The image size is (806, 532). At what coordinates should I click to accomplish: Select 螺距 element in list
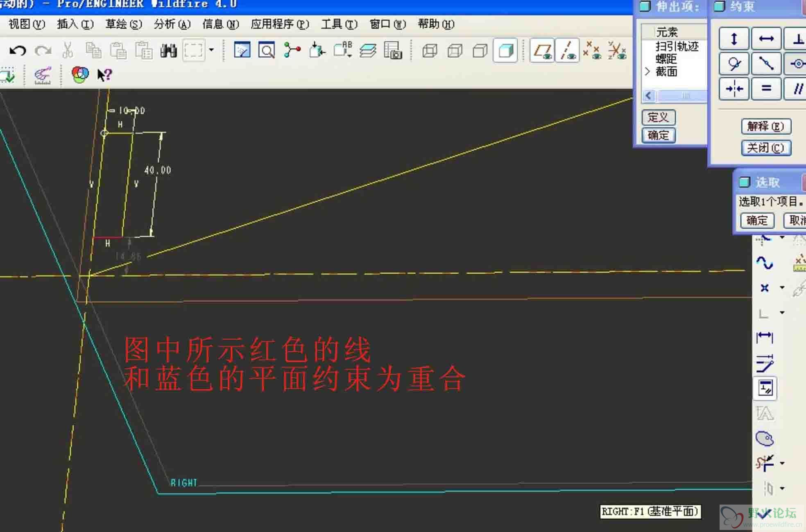point(666,59)
